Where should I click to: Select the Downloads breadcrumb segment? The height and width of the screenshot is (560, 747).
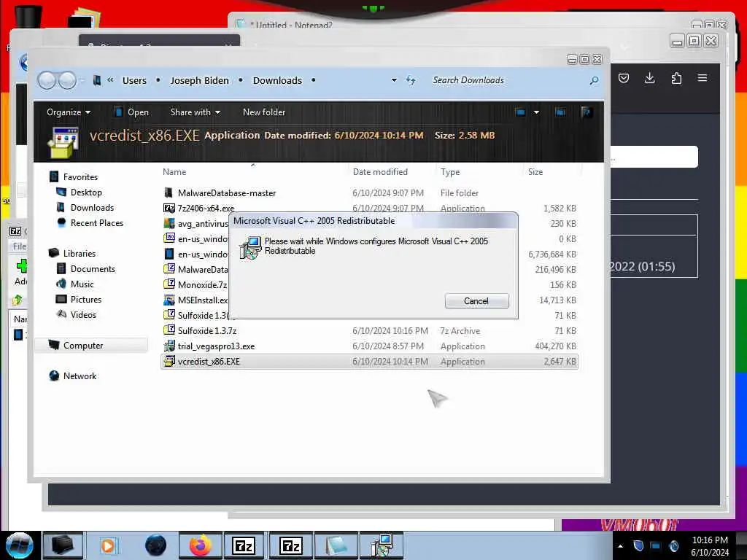(277, 80)
